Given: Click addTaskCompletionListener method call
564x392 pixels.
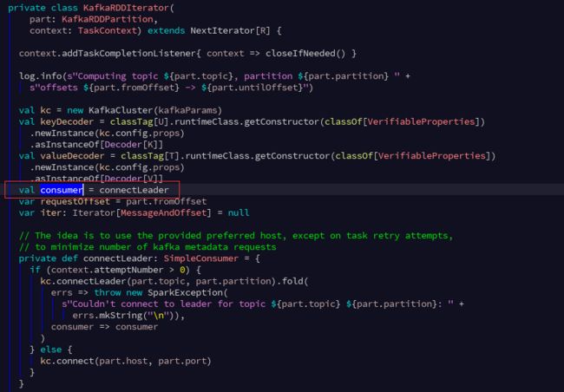Looking at the screenshot, I should 129,53.
